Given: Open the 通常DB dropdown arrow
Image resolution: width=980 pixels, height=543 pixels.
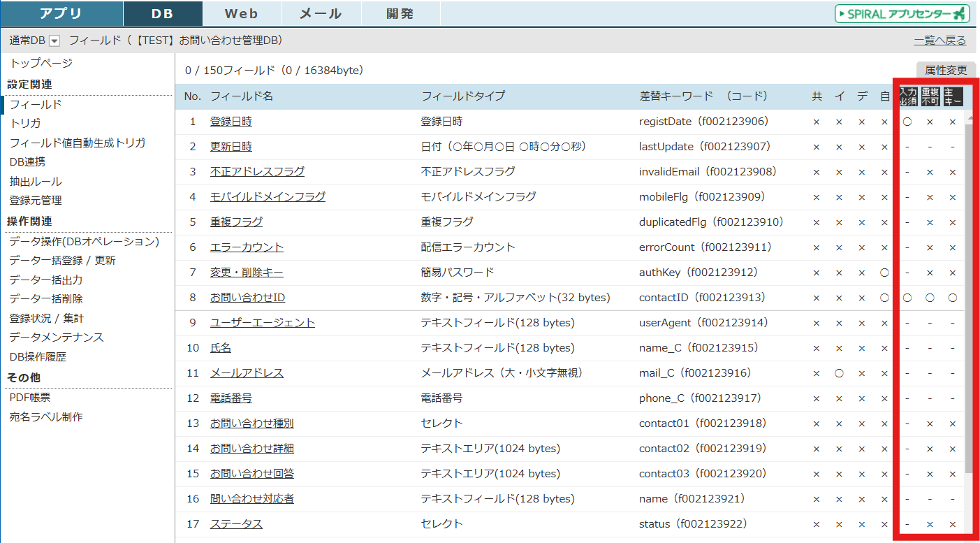Looking at the screenshot, I should 54,41.
